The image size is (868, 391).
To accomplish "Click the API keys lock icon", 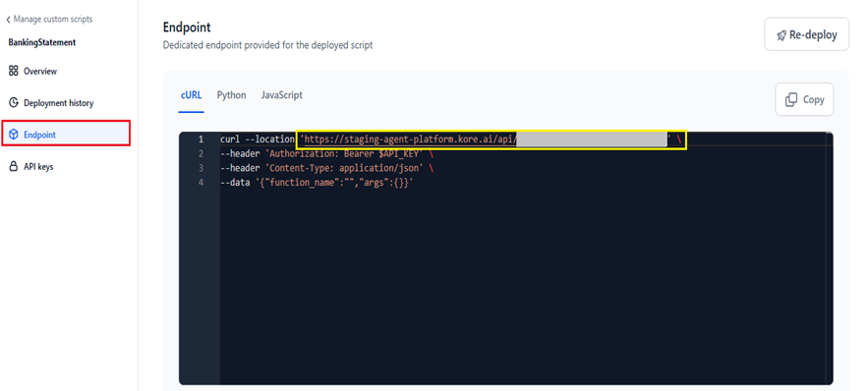I will tap(14, 166).
